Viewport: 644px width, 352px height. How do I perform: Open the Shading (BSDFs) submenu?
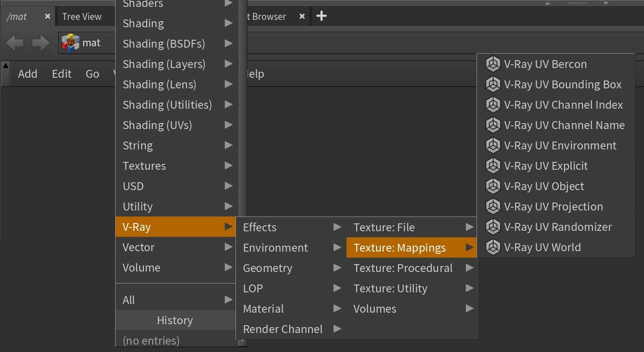point(177,43)
